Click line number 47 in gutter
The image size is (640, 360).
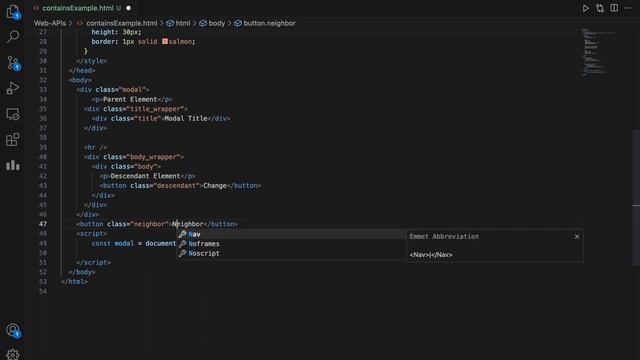tap(43, 224)
